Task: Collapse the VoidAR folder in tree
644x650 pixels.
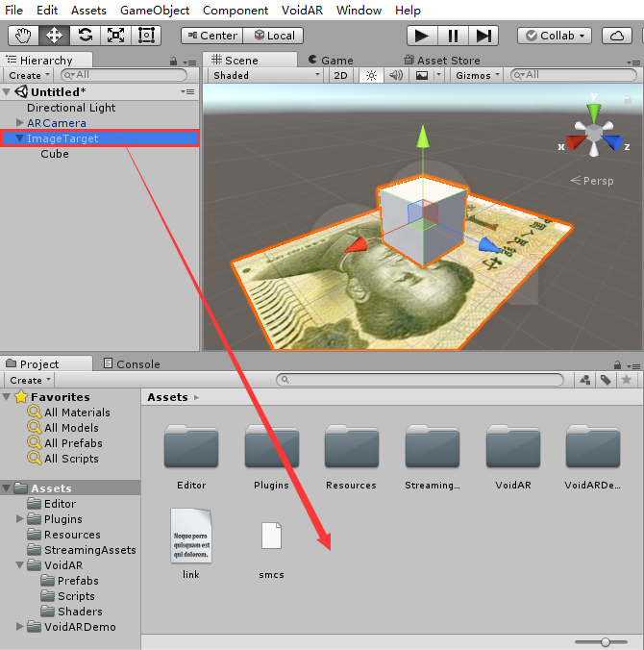Action: (19, 564)
